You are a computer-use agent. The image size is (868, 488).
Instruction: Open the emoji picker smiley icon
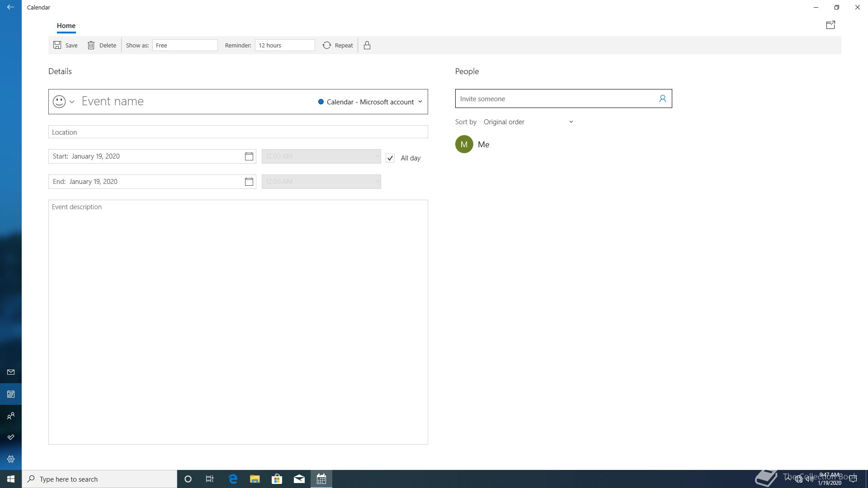pos(59,101)
